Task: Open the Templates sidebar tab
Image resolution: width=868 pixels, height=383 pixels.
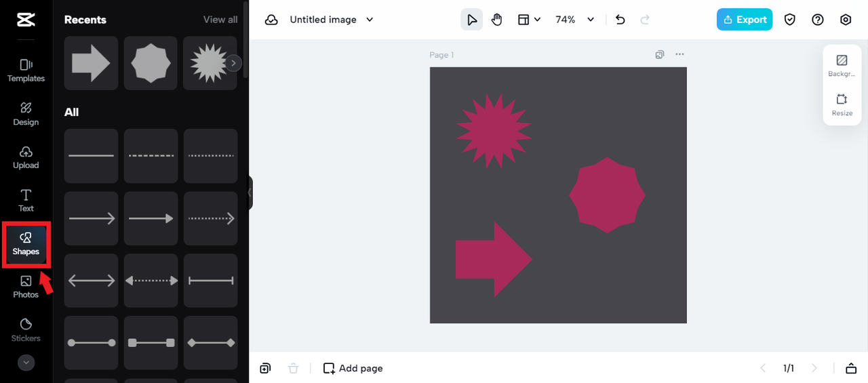Action: coord(26,70)
